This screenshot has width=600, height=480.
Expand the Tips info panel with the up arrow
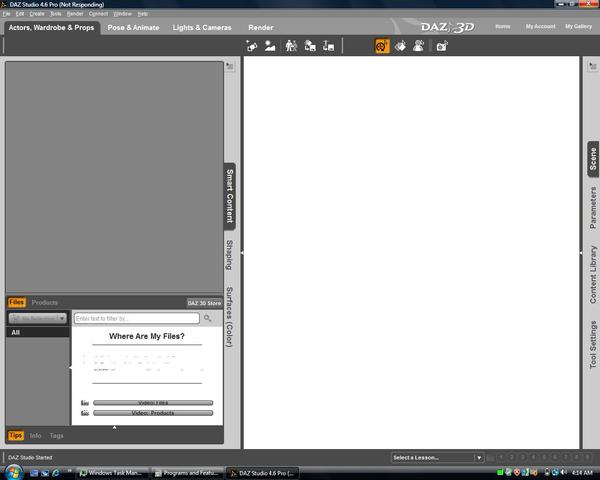click(x=114, y=427)
